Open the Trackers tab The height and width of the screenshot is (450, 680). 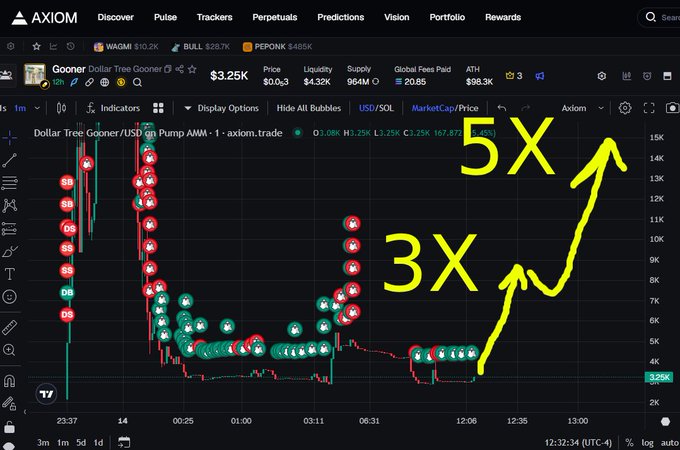(214, 17)
